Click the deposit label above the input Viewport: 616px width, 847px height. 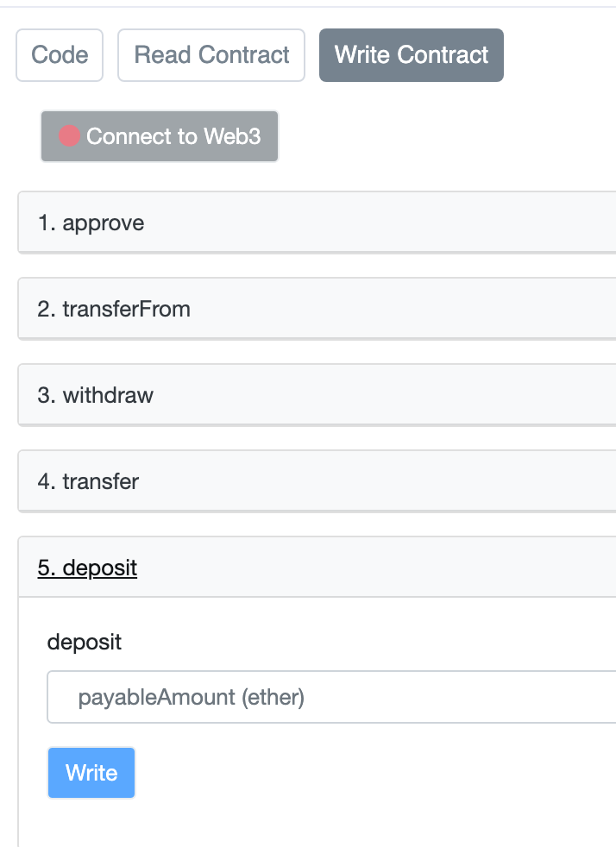85,642
